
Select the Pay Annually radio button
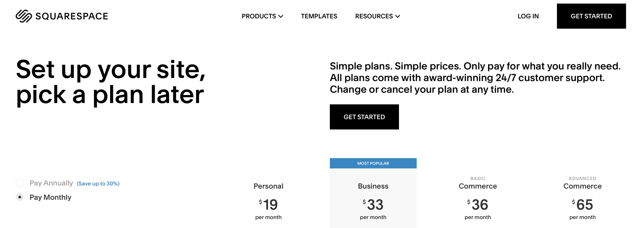coord(20,183)
